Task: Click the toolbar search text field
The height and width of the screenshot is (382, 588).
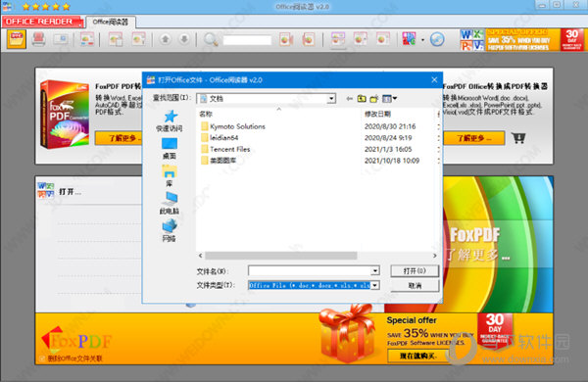Action: pos(247,40)
